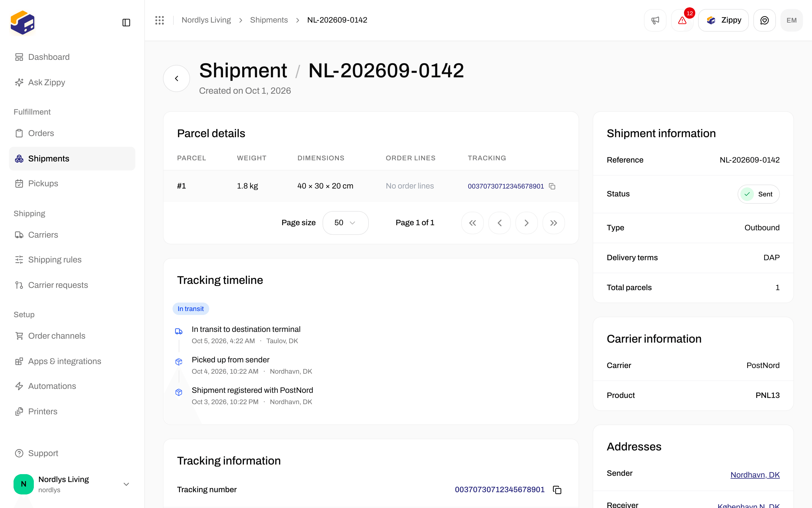Open Apps & integrations in the sidebar

pyautogui.click(x=72, y=361)
